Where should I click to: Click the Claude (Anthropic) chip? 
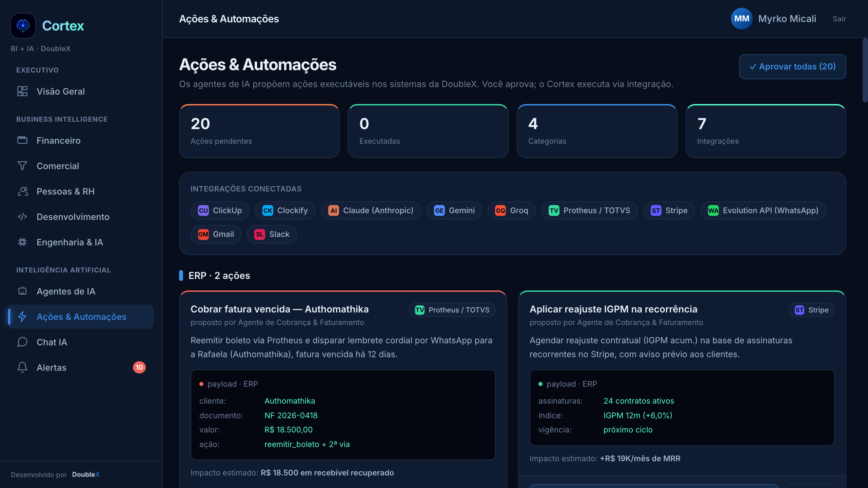(371, 210)
